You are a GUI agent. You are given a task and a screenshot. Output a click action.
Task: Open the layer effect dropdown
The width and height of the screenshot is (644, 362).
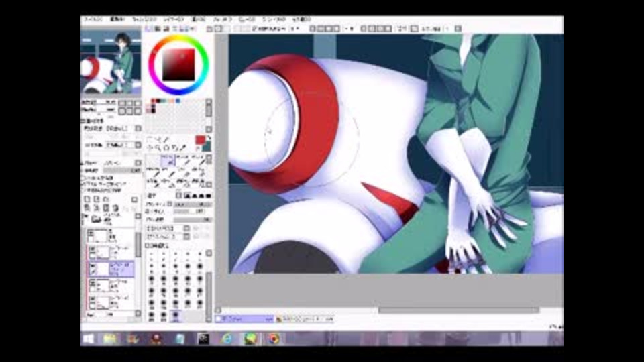click(138, 145)
